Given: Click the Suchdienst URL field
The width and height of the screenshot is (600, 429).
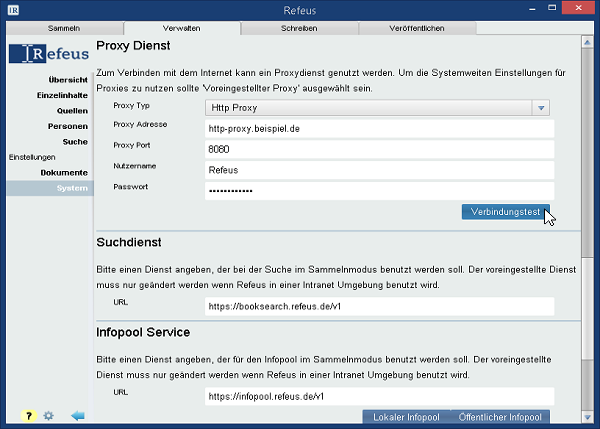Looking at the screenshot, I should [x=378, y=306].
